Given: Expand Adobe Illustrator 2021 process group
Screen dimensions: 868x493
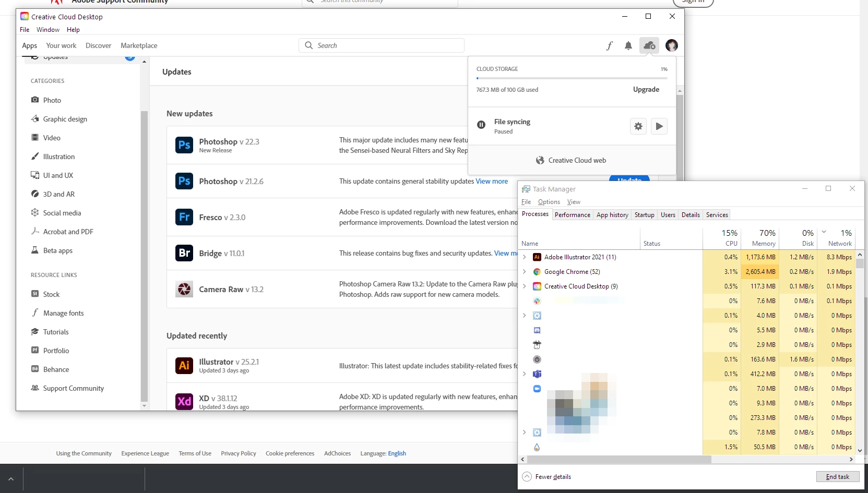Looking at the screenshot, I should click(525, 257).
